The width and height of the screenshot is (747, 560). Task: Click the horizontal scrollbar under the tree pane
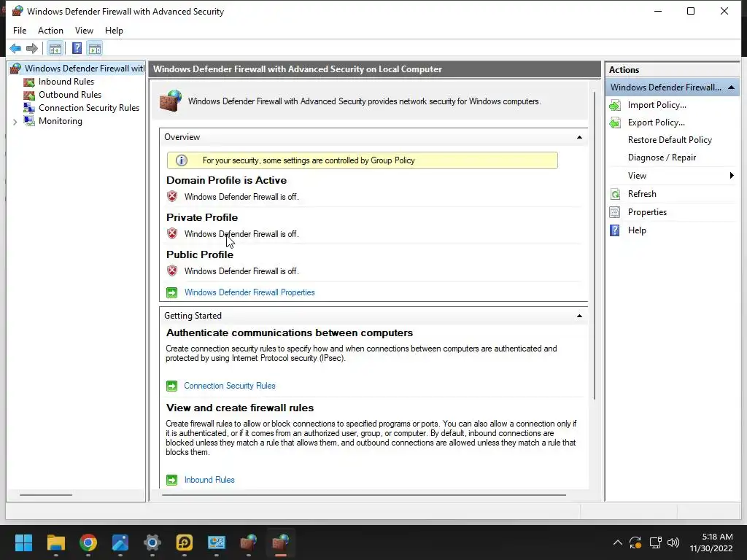click(46, 495)
